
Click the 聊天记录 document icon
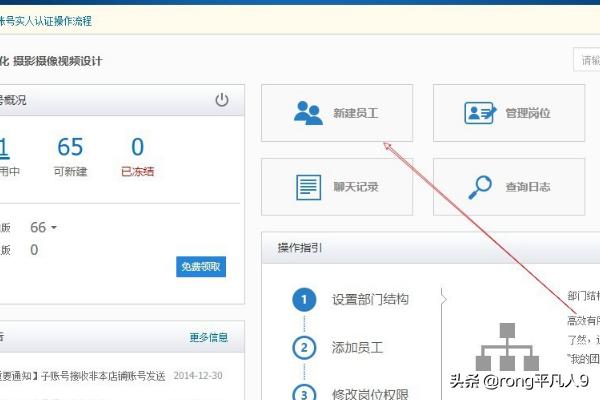[x=308, y=186]
